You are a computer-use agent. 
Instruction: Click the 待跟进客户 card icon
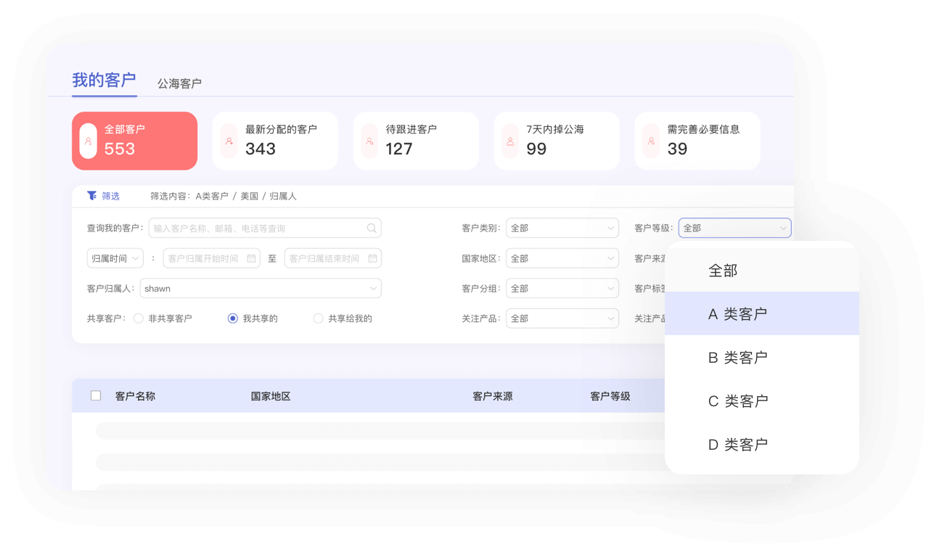369,141
